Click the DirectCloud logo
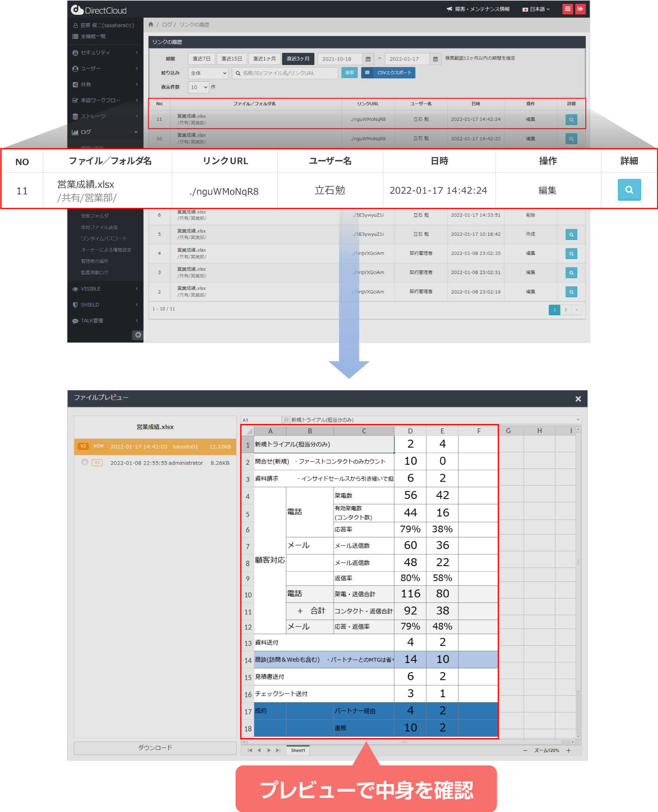This screenshot has height=812, width=658. 99,10
